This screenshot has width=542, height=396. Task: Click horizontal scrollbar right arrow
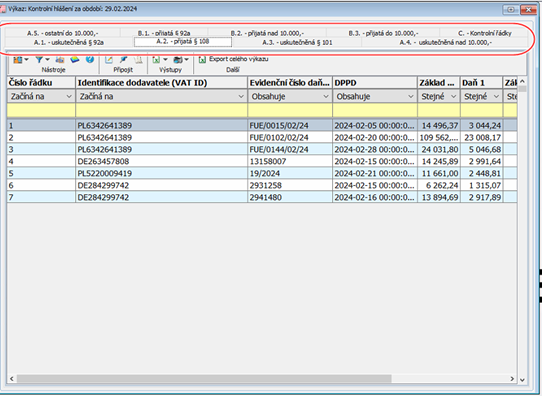(512, 379)
